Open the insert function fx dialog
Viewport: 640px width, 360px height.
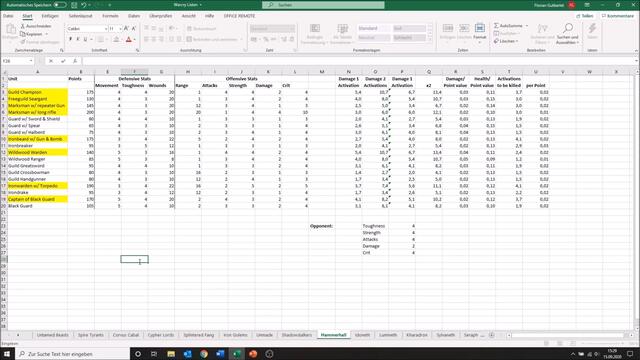(75, 61)
